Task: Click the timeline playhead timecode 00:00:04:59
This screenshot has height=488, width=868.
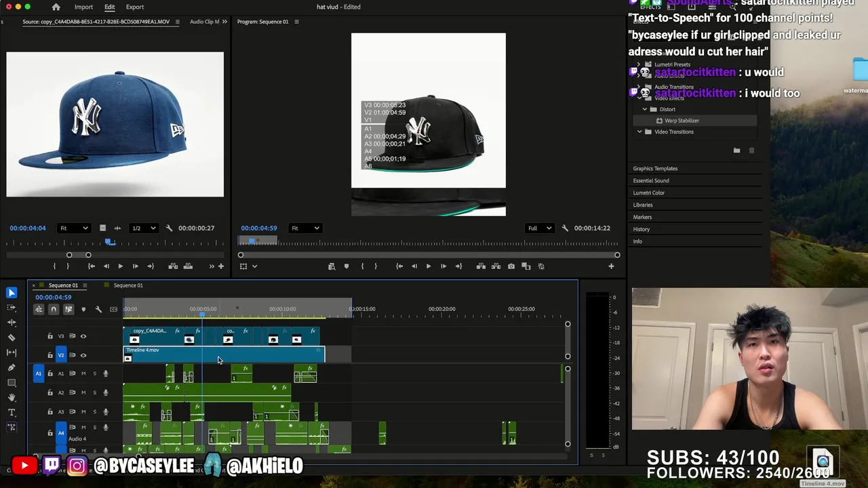Action: click(x=53, y=298)
